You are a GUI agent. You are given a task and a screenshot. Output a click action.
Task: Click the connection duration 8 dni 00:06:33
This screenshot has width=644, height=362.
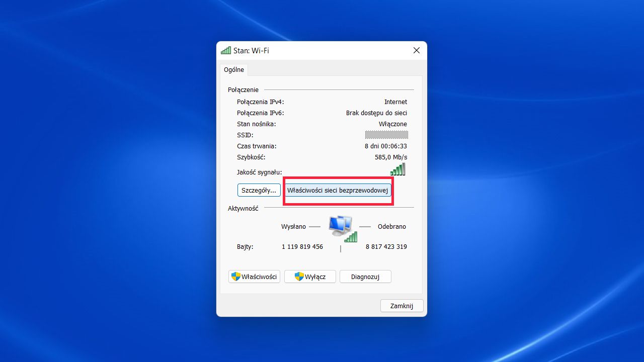[386, 146]
